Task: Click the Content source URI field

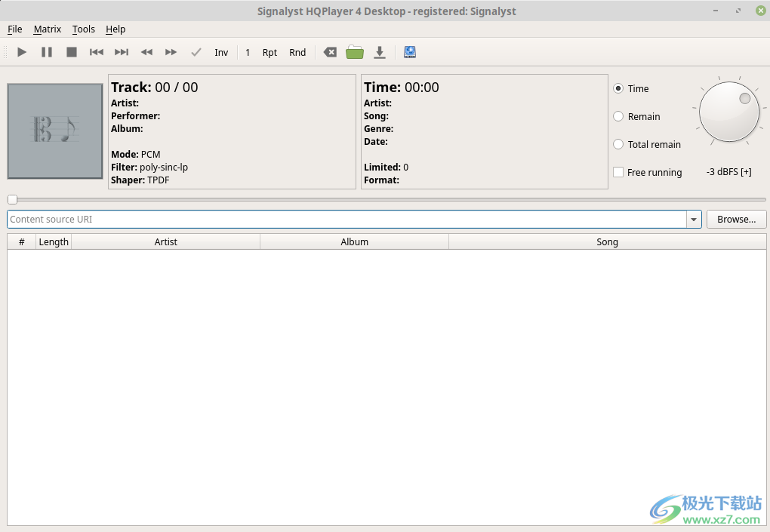Action: [x=346, y=220]
